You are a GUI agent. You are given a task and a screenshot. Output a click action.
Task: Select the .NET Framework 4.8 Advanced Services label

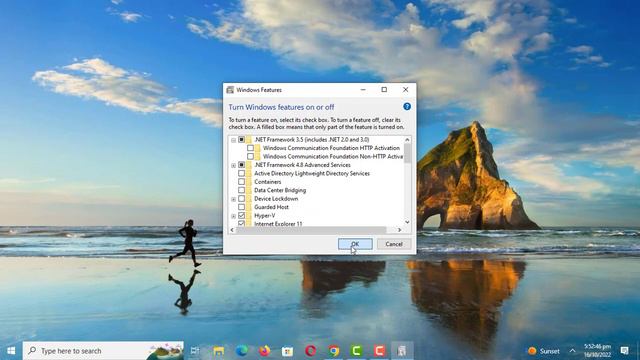302,165
